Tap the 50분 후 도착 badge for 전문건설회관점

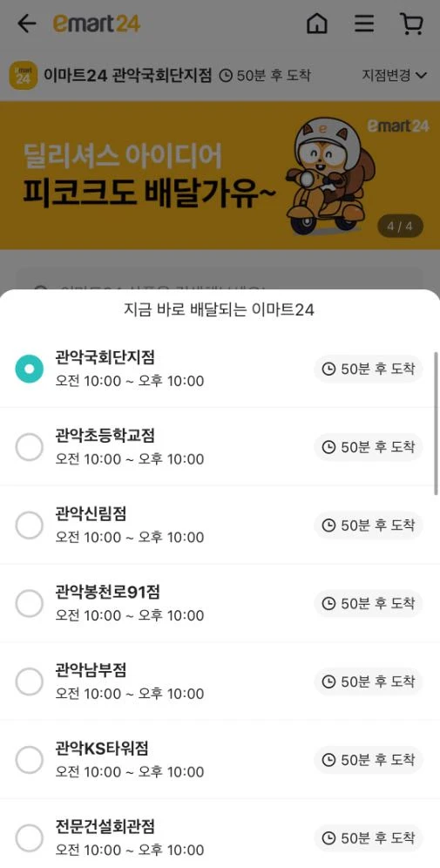click(x=369, y=837)
